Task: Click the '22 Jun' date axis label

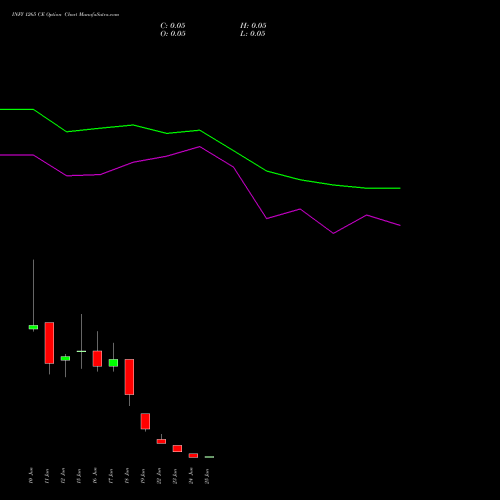Action: (159, 476)
